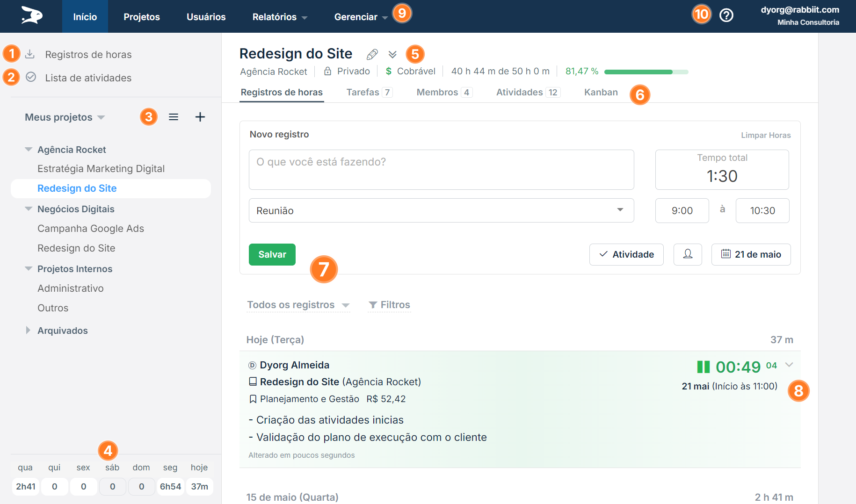This screenshot has height=504, width=856.
Task: Click the calendar icon on 21 de maio
Action: [x=725, y=254]
